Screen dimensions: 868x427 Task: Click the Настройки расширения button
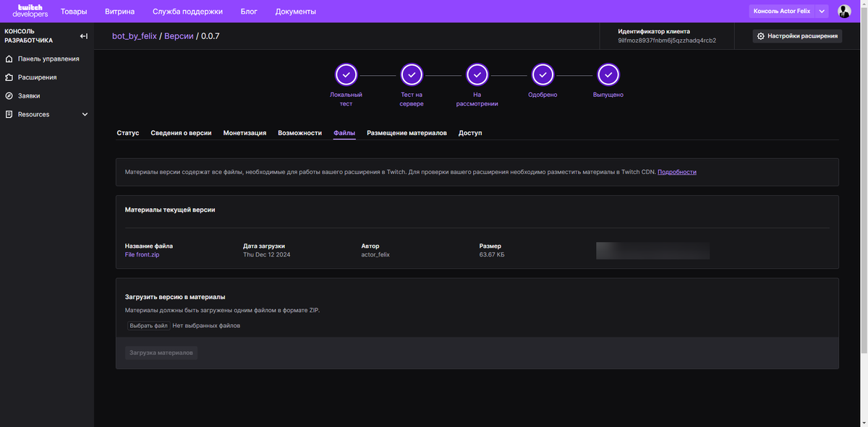click(x=797, y=36)
